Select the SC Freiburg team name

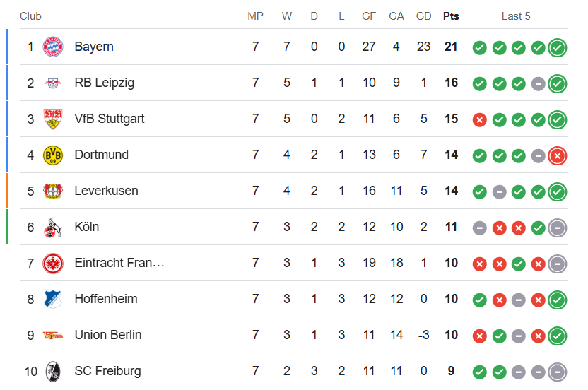click(x=107, y=371)
